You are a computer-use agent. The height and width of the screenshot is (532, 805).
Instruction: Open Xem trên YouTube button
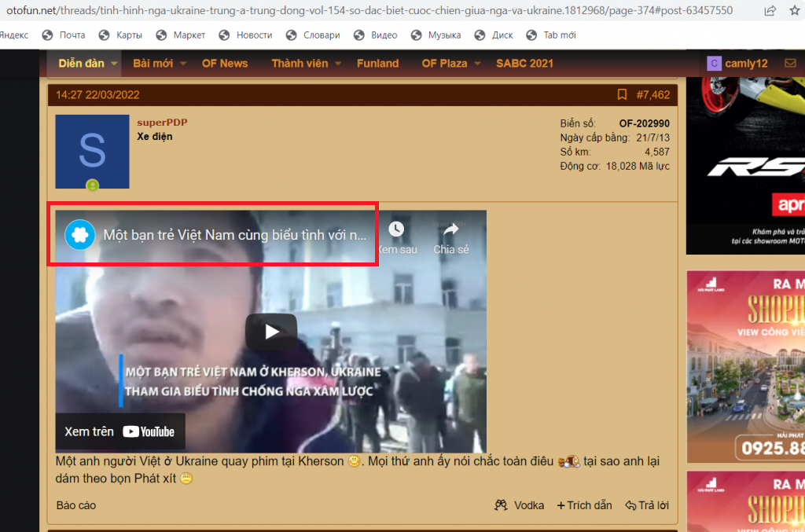[x=120, y=431]
